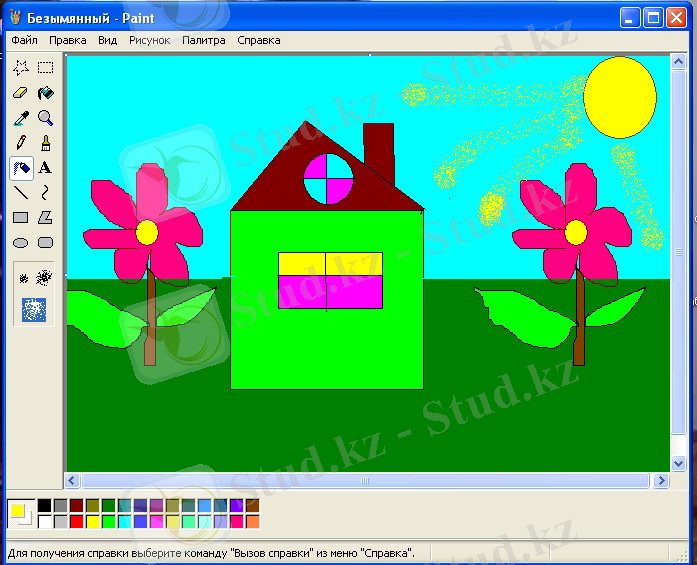Choose the straight Line tool

(21, 193)
